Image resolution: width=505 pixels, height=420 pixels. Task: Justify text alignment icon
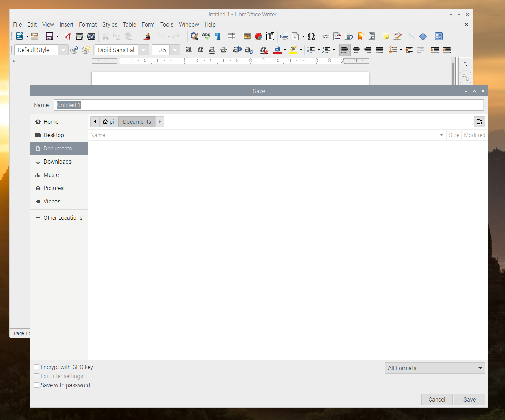click(379, 50)
